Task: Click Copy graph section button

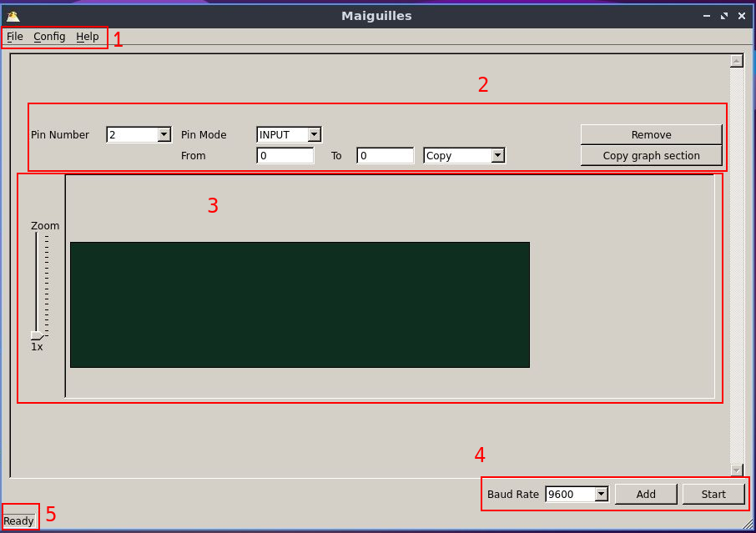Action: click(x=651, y=156)
